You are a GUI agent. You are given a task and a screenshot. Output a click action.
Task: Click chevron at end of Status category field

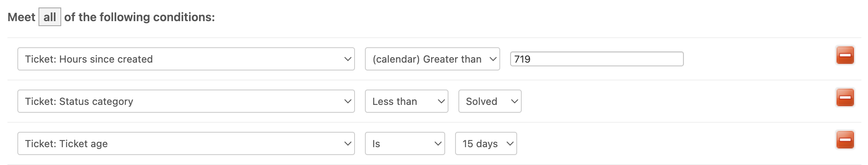pyautogui.click(x=348, y=101)
